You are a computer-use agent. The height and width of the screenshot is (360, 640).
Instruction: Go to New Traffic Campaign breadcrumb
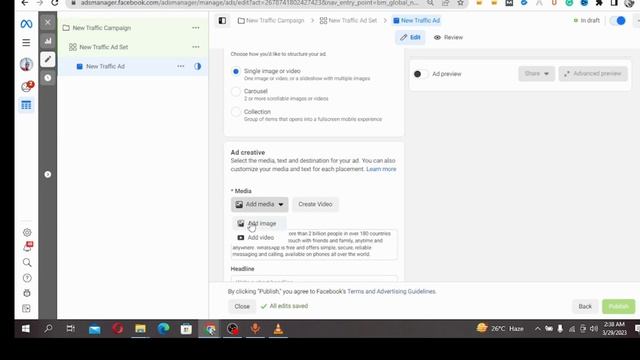coord(271,20)
